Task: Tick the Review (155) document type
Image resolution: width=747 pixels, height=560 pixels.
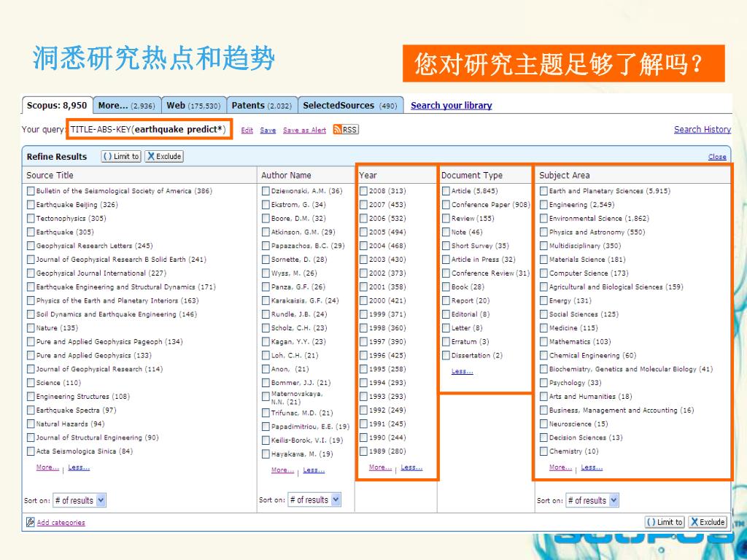Action: (x=446, y=219)
